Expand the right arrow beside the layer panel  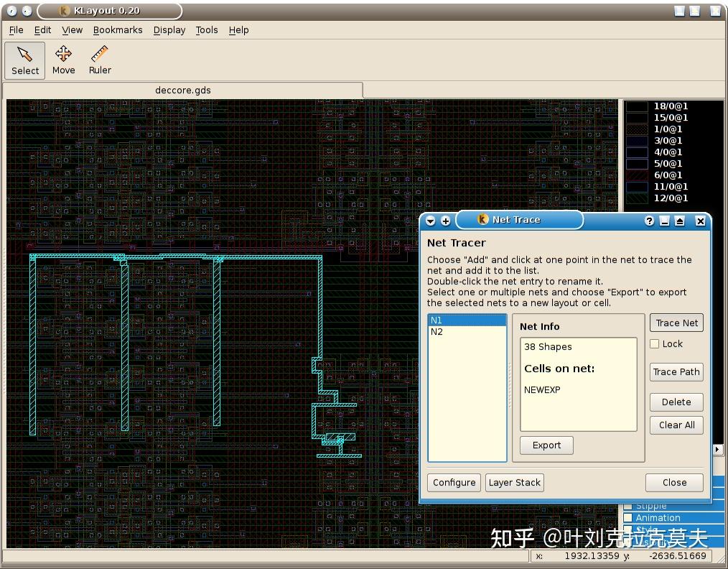pos(717,448)
